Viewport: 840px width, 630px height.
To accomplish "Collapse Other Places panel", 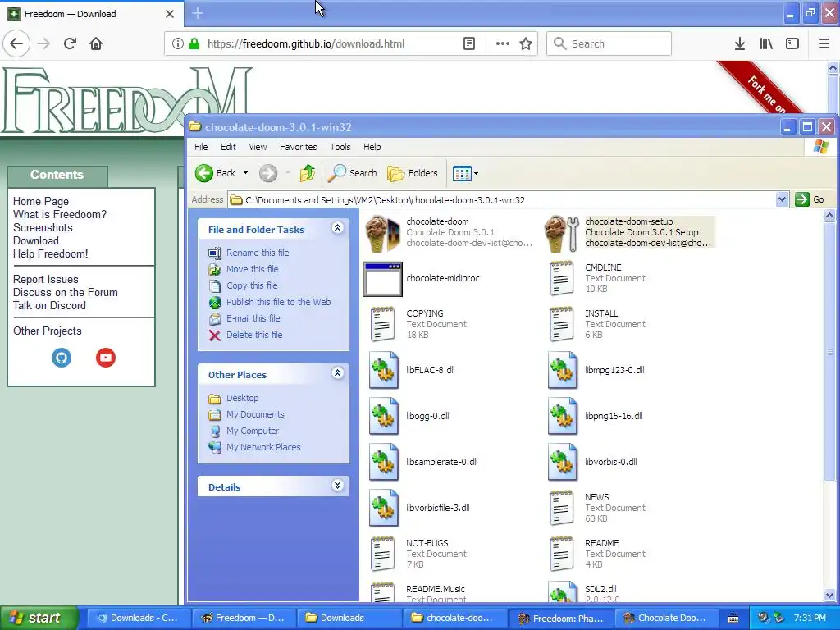I will click(x=337, y=373).
